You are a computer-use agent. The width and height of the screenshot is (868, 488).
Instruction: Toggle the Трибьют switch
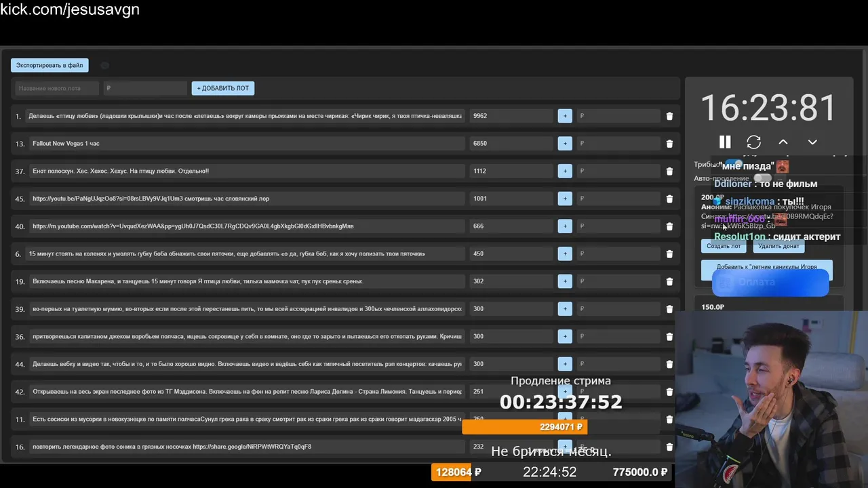pos(732,164)
